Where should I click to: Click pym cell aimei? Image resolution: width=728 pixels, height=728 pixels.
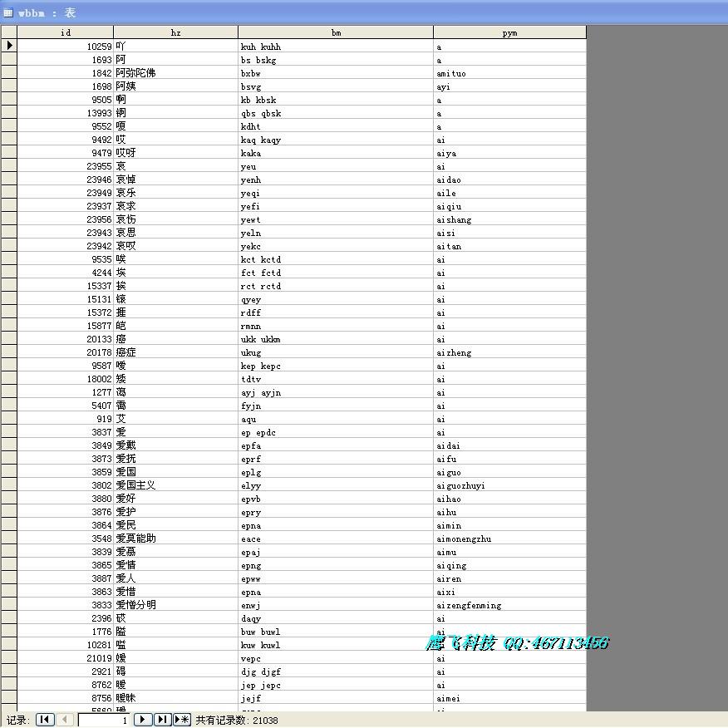(509, 698)
